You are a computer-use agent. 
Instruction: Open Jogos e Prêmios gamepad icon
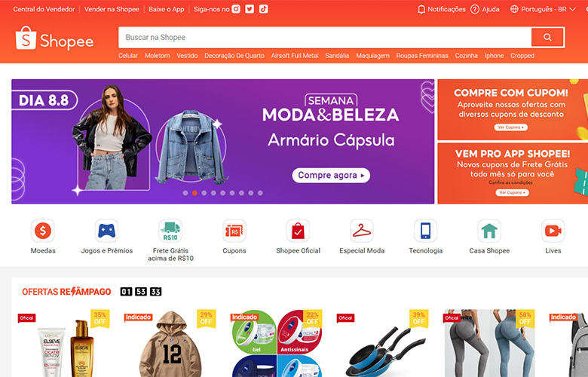[x=106, y=231]
